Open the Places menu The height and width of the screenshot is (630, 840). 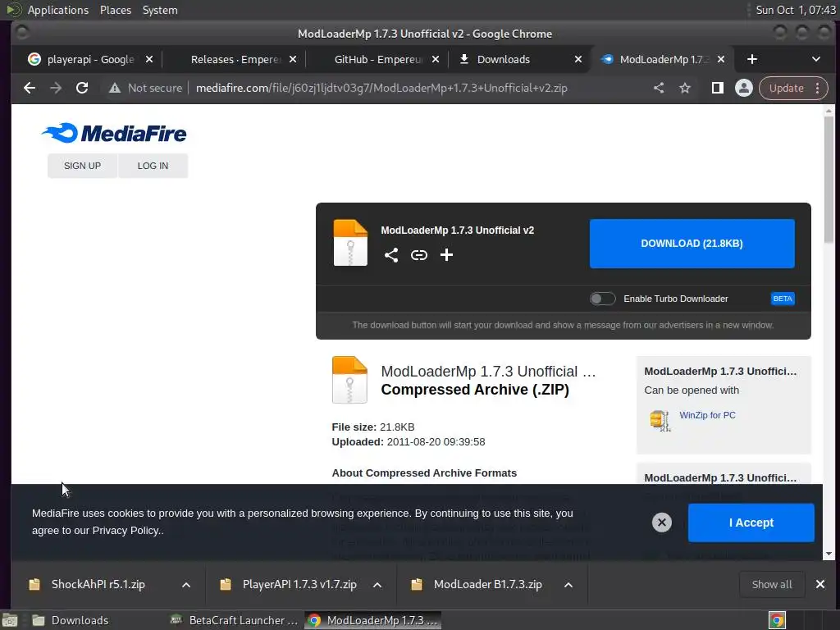click(116, 10)
